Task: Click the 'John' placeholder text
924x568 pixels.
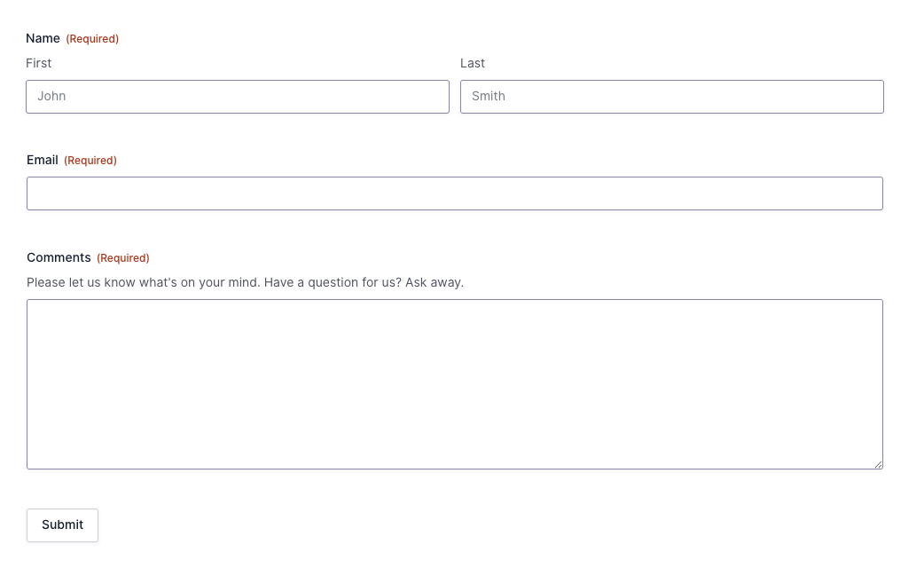Action: (51, 97)
